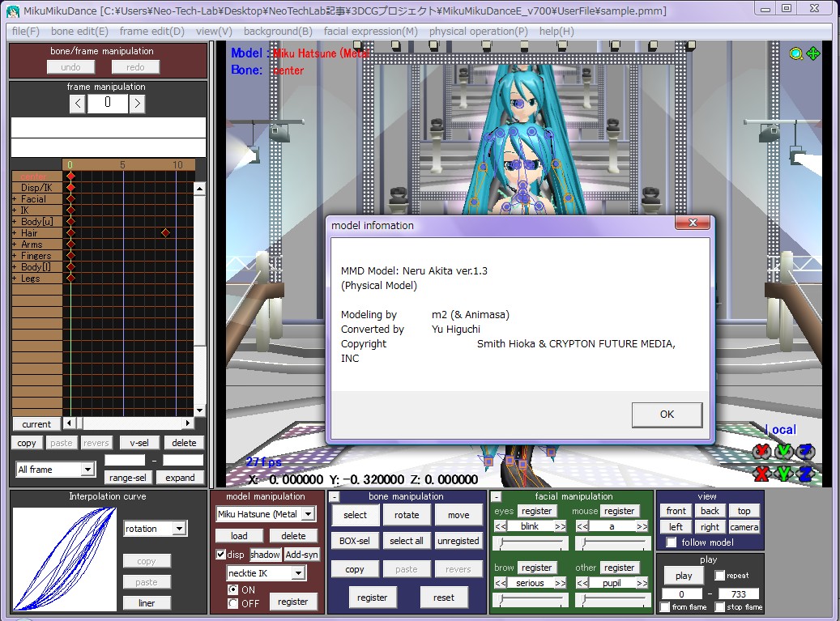
Task: Open the file(F) menu
Action: click(x=26, y=31)
